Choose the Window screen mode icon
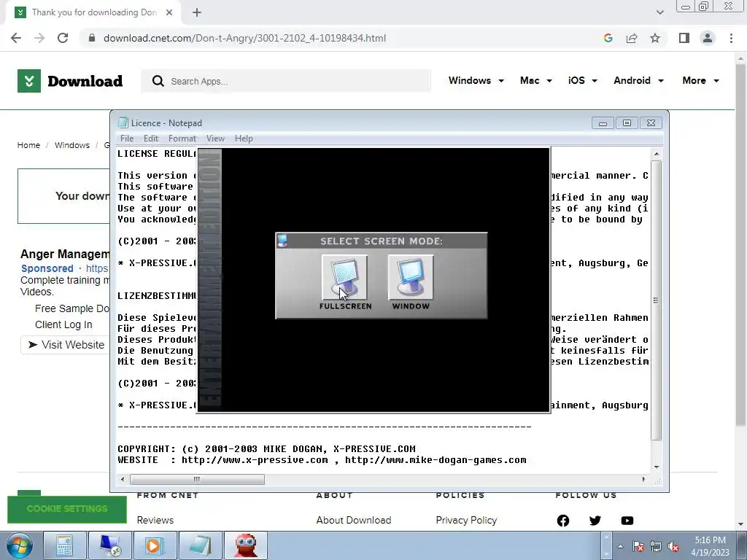The image size is (747, 560). coord(411,277)
